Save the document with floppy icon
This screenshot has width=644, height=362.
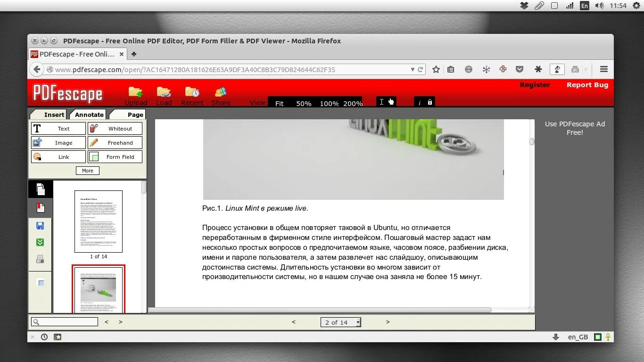(x=40, y=226)
